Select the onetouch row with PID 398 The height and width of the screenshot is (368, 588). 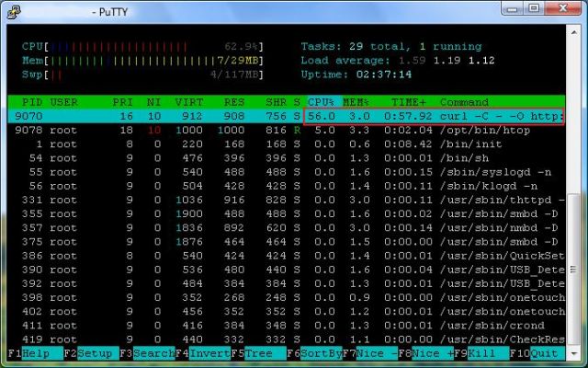286,297
